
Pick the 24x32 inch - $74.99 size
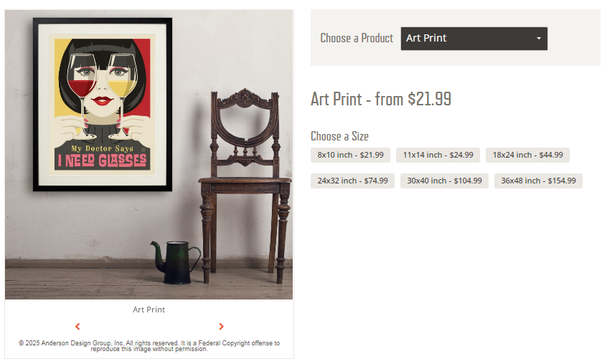353,181
